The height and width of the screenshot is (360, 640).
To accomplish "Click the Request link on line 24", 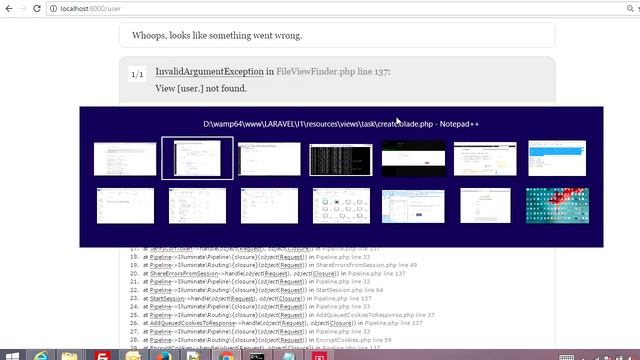I will [x=291, y=307].
